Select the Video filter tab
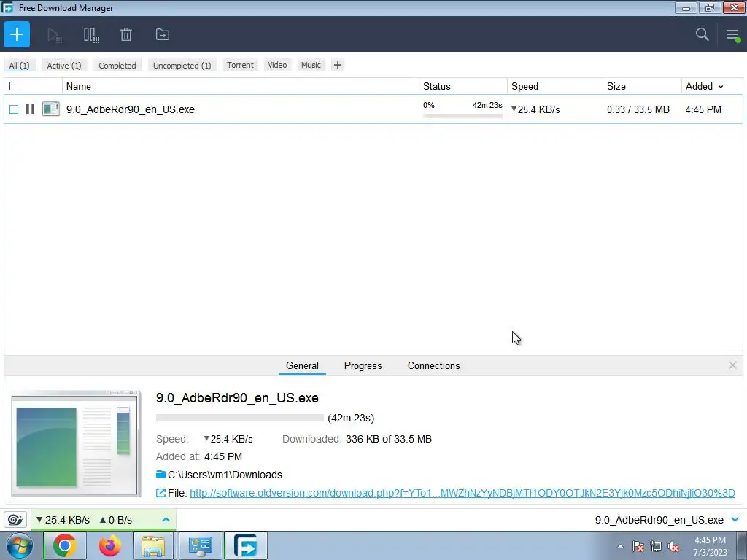The height and width of the screenshot is (560, 747). click(x=277, y=65)
